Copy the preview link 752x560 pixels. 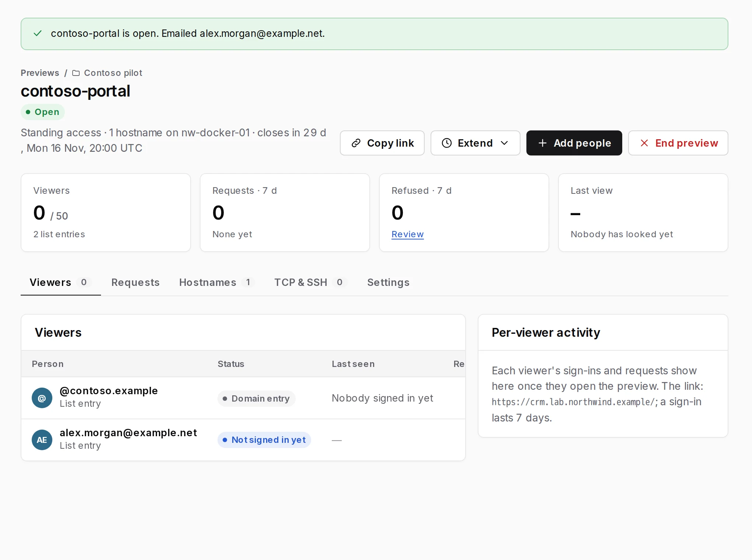[x=382, y=143]
